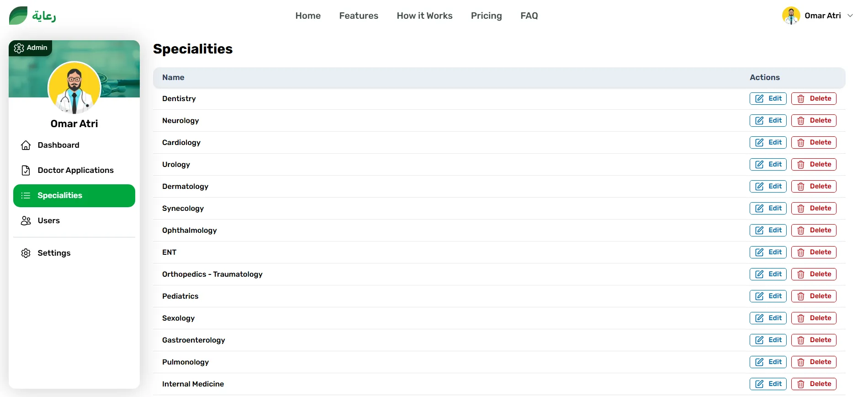
Task: Click pencil icon in Synecology row
Action: (759, 209)
